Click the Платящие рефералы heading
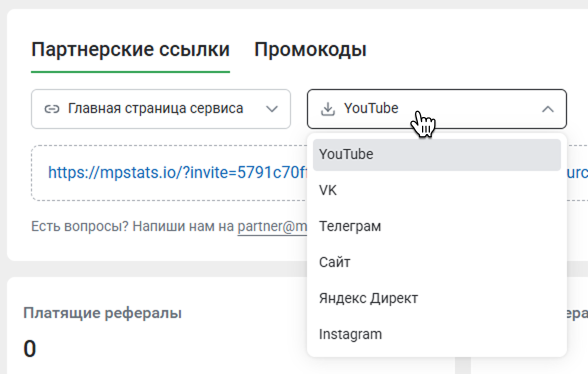588x374 pixels. [x=102, y=313]
